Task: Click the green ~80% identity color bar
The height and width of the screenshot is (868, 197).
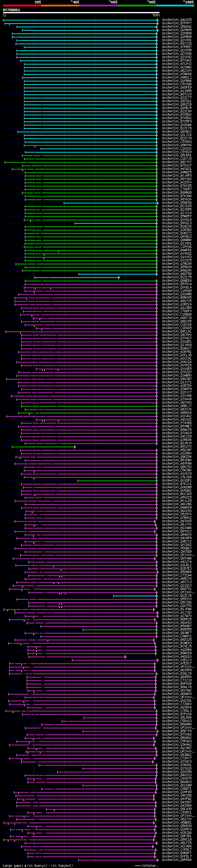Action: (x=137, y=6)
